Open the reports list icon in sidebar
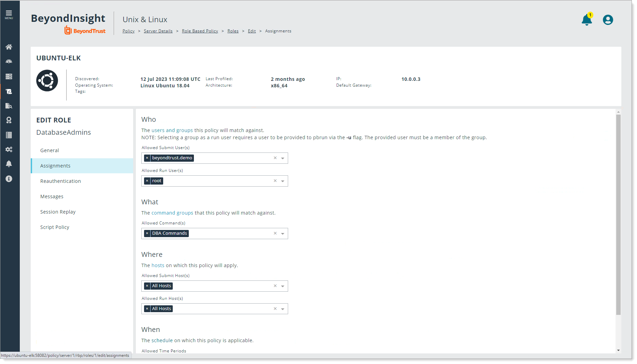 (9, 135)
